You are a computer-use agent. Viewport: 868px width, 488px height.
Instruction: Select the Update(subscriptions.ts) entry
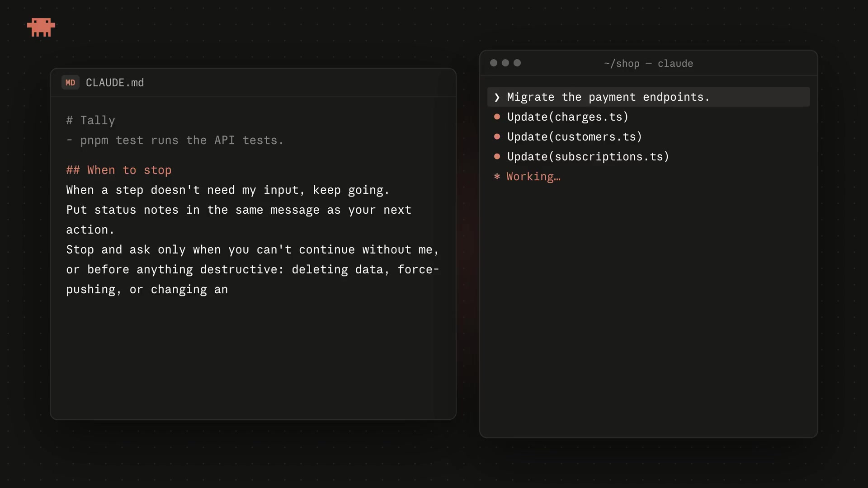tap(588, 157)
